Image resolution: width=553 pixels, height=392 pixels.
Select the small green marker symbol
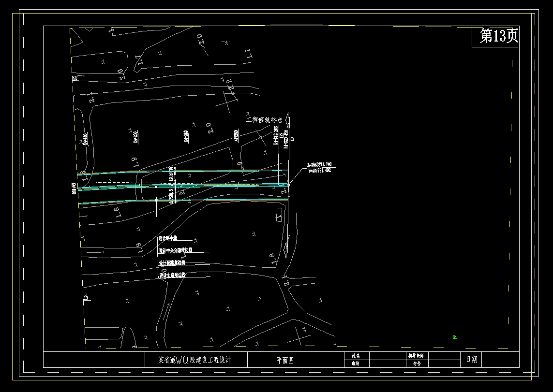coord(455,337)
